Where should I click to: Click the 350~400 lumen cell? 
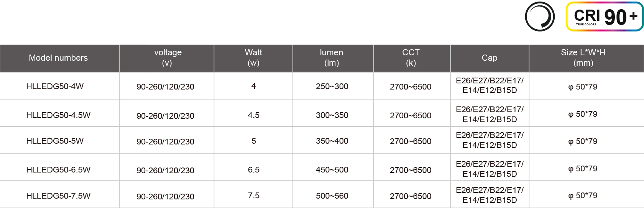click(332, 141)
